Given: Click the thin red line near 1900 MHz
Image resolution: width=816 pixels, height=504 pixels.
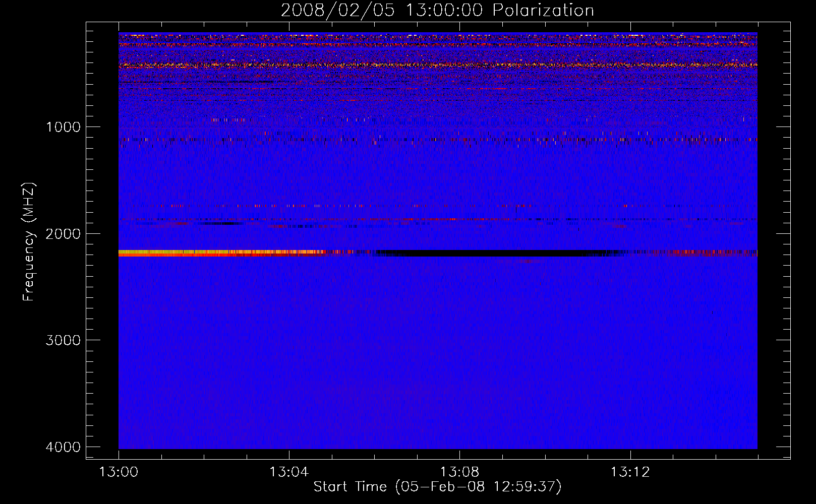Looking at the screenshot, I should (403, 220).
